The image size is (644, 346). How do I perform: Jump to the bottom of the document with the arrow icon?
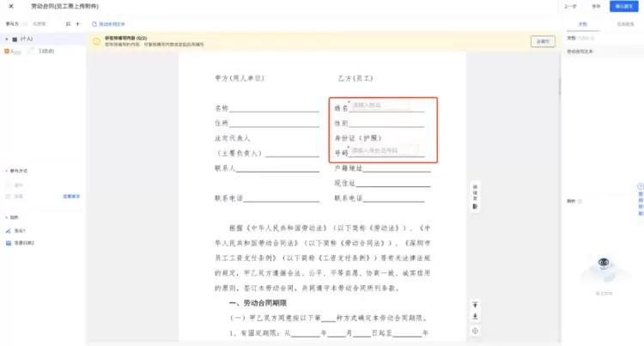coord(476,317)
